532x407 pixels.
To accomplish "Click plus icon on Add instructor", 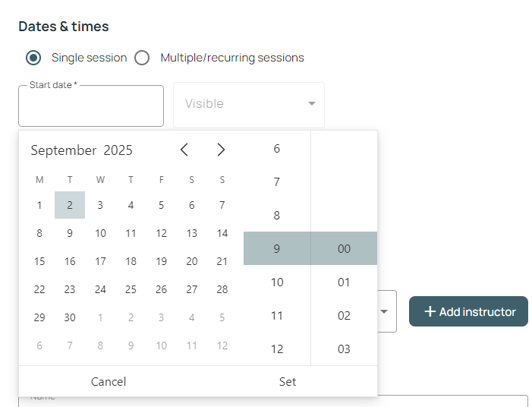I will pyautogui.click(x=430, y=311).
